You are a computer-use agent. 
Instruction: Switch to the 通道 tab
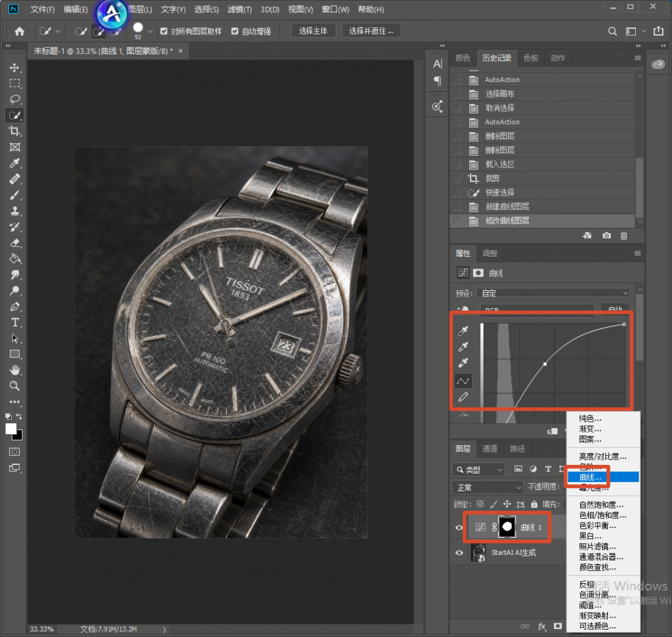click(490, 449)
